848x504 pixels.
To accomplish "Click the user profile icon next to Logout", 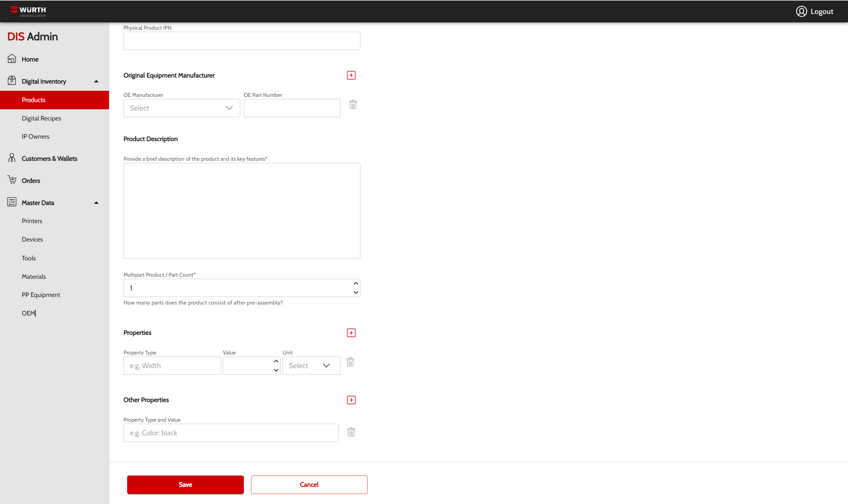I will (x=801, y=12).
